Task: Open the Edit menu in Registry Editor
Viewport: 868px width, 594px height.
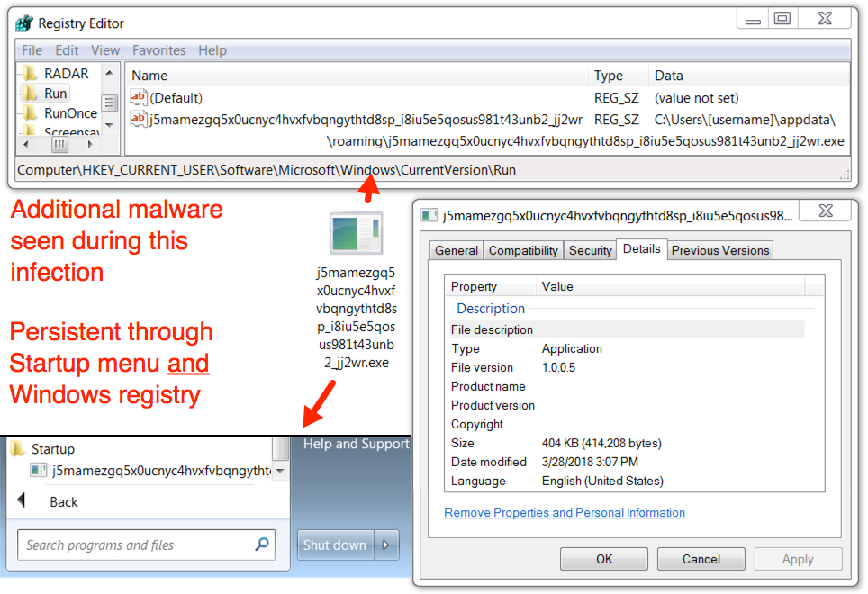Action: pos(67,50)
